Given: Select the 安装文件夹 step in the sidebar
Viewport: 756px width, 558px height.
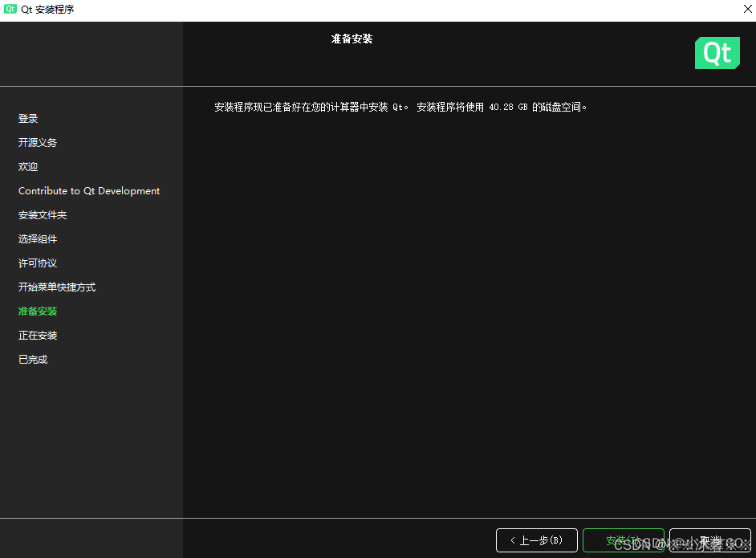Looking at the screenshot, I should (43, 215).
